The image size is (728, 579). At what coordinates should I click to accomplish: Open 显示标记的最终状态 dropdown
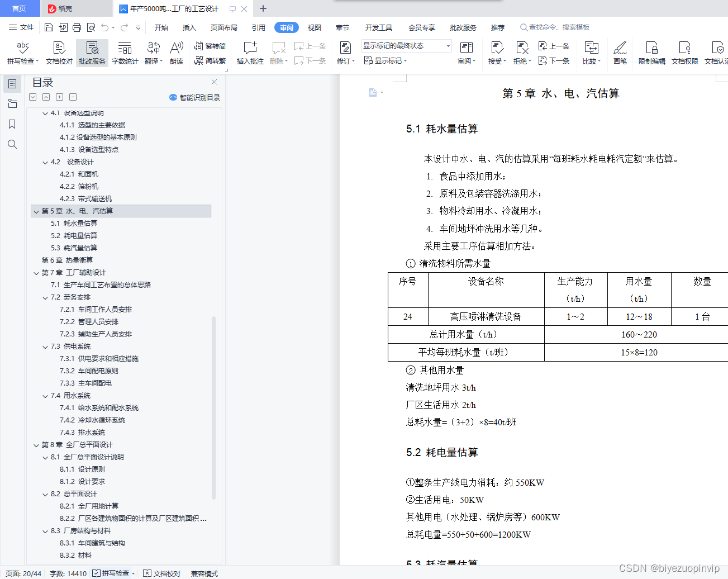406,46
